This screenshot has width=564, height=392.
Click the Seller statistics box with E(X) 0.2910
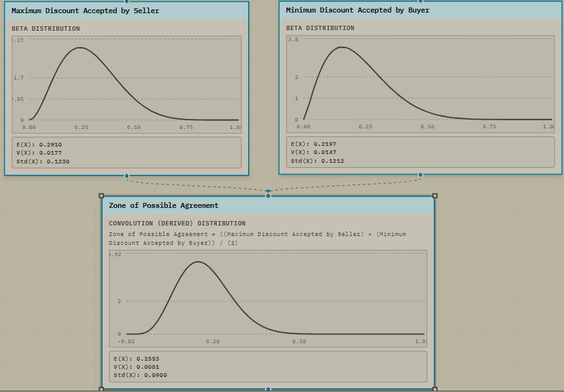tap(127, 153)
